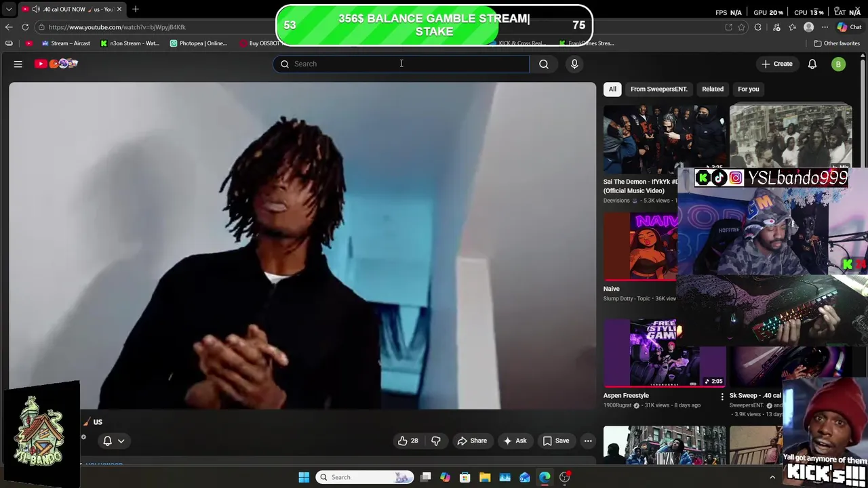This screenshot has width=868, height=488.
Task: Click the main video player
Action: (x=302, y=246)
